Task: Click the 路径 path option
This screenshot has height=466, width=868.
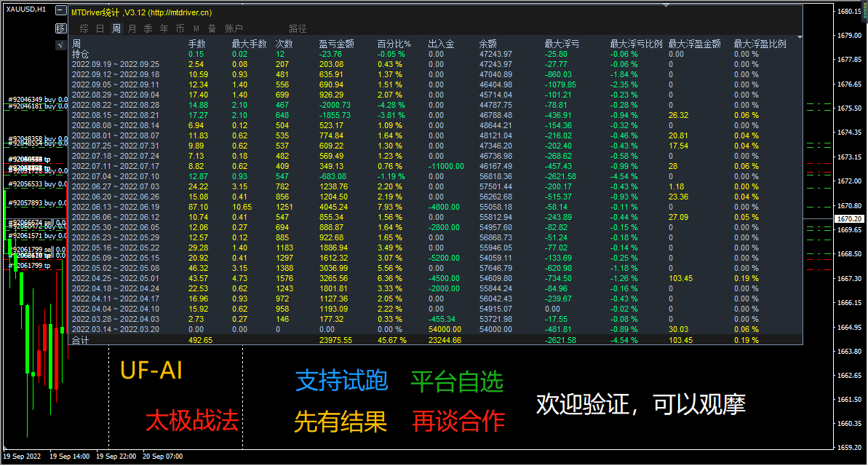Action: [298, 28]
